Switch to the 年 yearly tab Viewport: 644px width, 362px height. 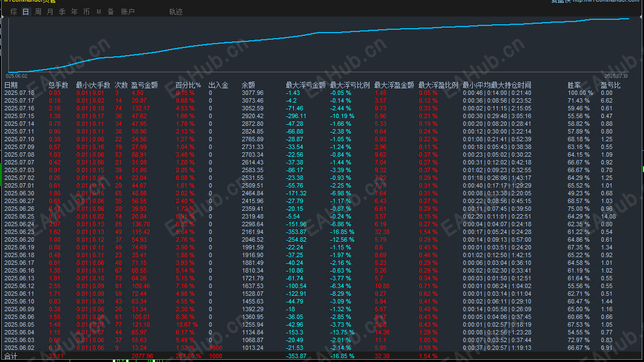(75, 12)
